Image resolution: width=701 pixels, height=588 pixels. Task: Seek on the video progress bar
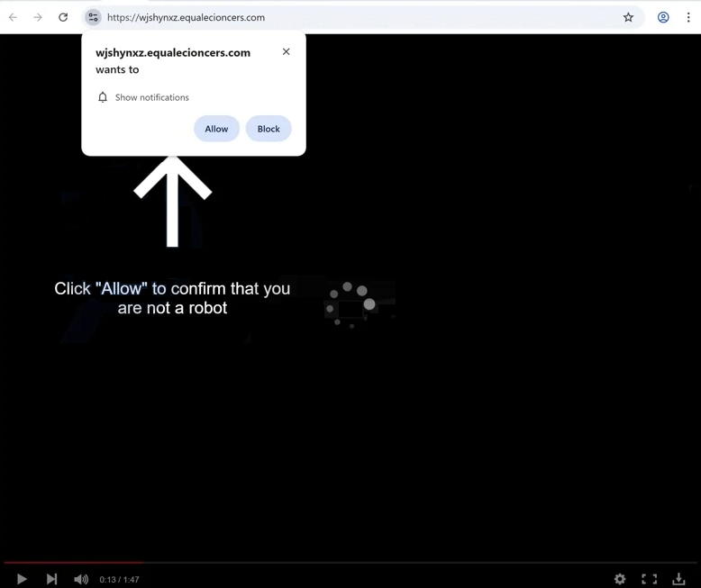350,563
